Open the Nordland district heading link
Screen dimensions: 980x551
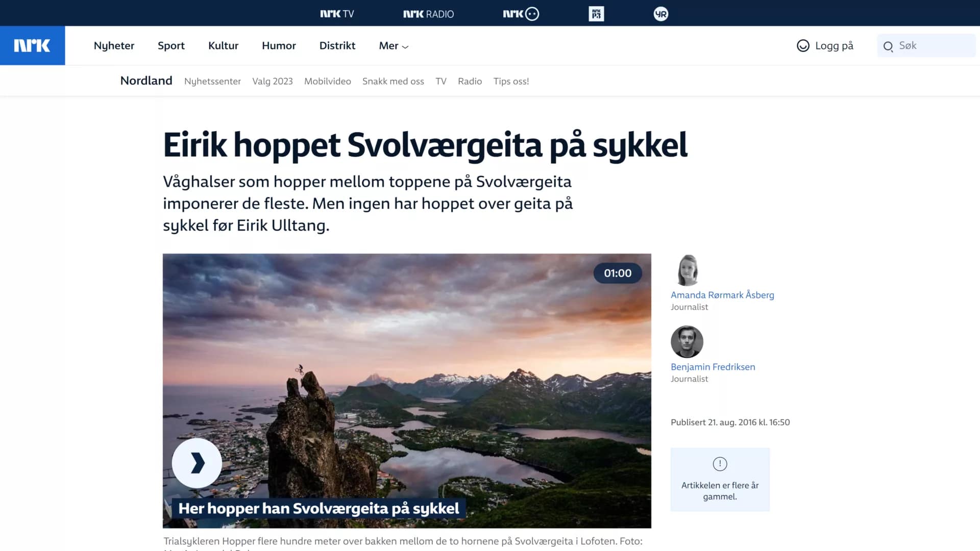click(x=146, y=81)
